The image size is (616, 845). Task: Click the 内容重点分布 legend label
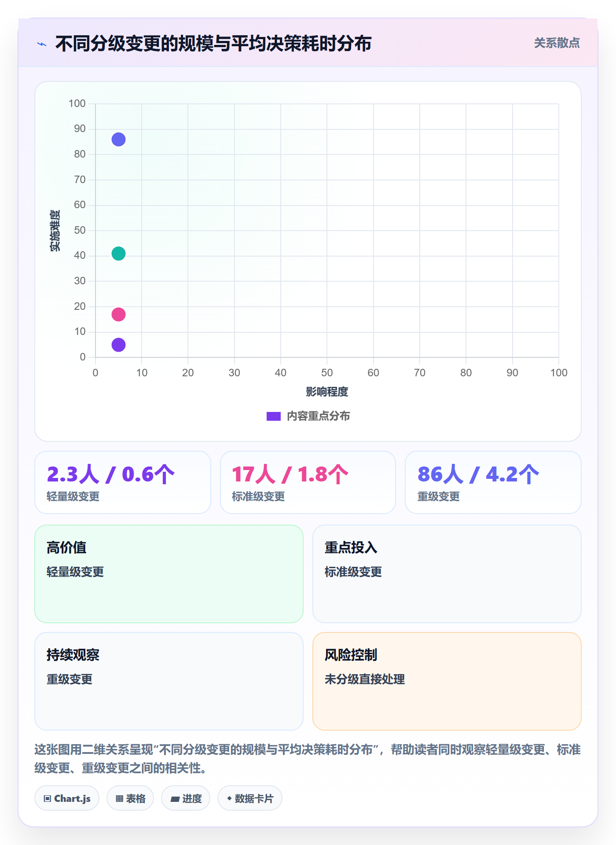318,416
